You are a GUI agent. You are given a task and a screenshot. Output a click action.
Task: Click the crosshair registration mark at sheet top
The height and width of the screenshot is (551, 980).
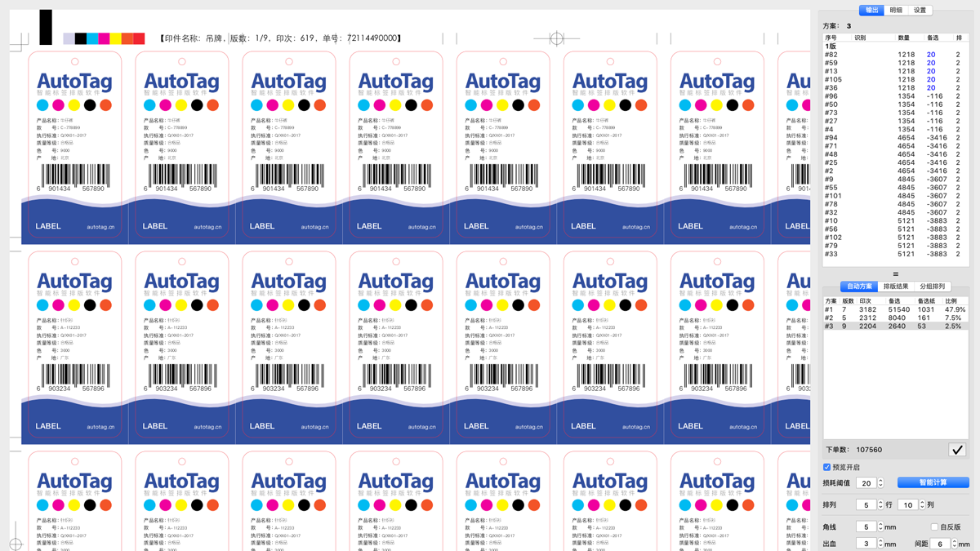[x=556, y=38]
